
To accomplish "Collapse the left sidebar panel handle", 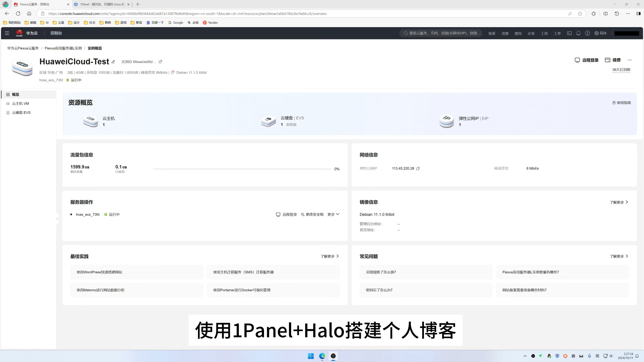I will point(57,219).
